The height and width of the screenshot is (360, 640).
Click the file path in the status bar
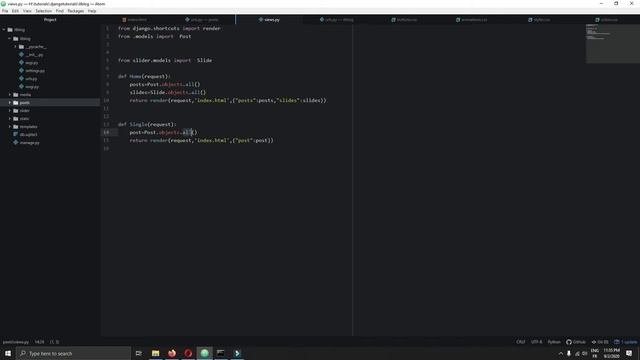(16, 342)
